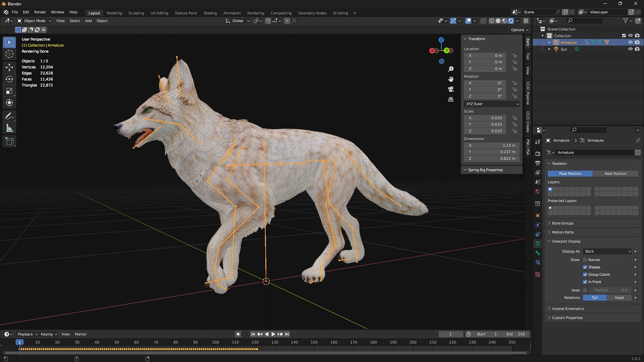Toggle camera view in viewport

(451, 89)
